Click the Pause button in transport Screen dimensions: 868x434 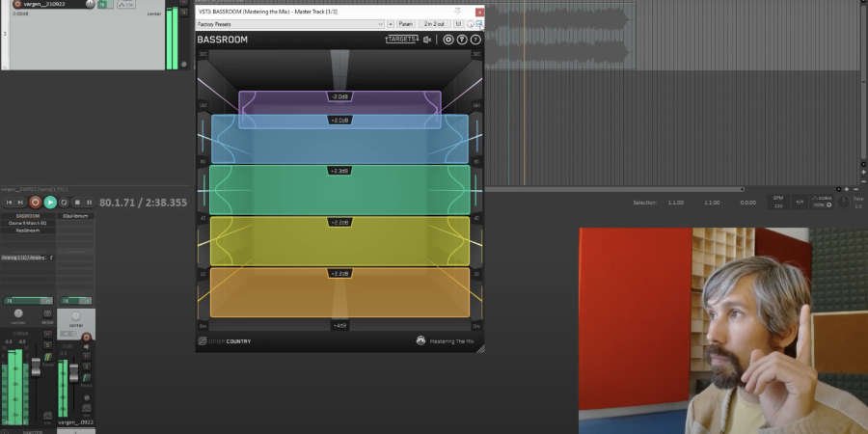[x=89, y=203]
